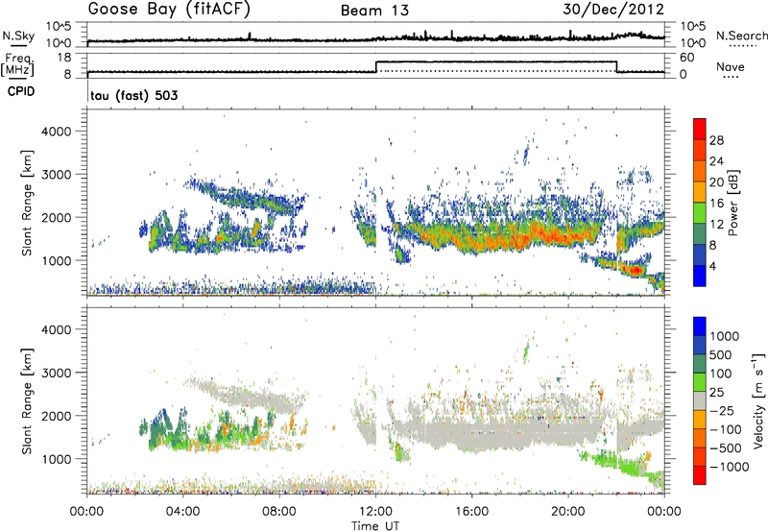Click the 'Beam 13' label
Viewport: 768px width, 532px height.
[374, 11]
